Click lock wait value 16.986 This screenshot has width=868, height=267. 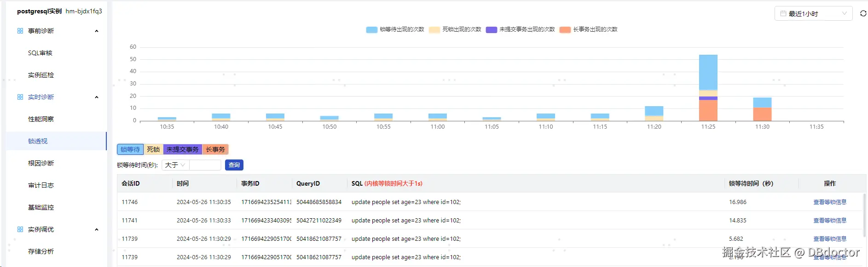coord(738,202)
